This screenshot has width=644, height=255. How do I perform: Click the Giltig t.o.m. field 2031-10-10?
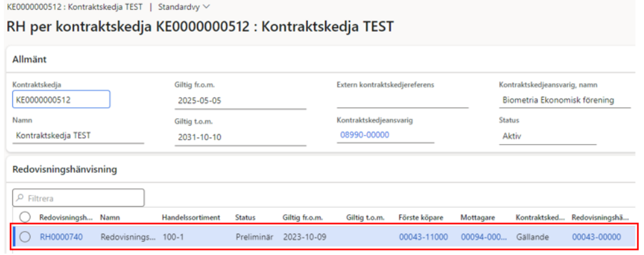coord(240,138)
